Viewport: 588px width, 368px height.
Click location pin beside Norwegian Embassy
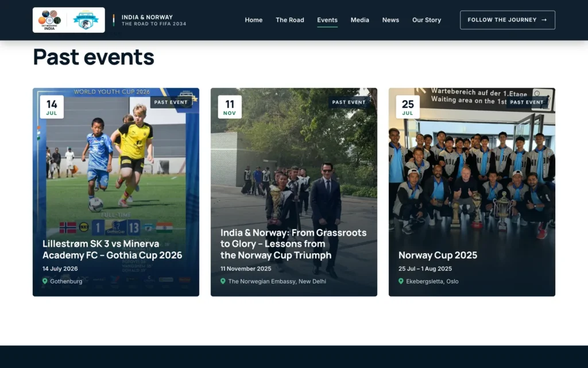coord(223,281)
